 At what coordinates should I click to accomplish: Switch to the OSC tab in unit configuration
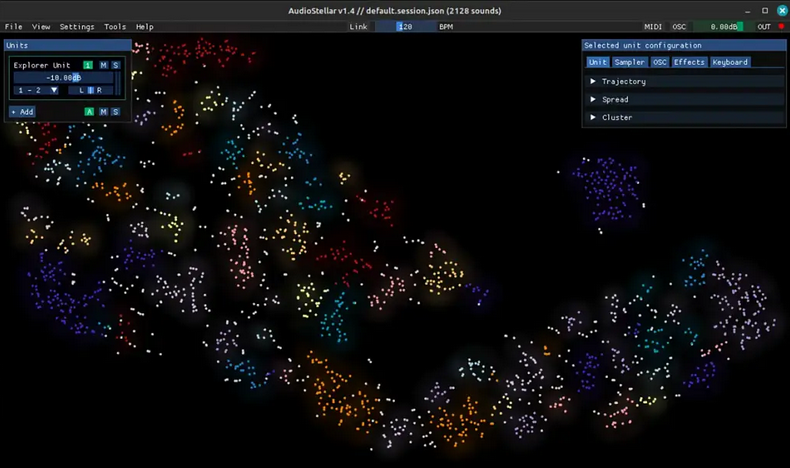[660, 62]
